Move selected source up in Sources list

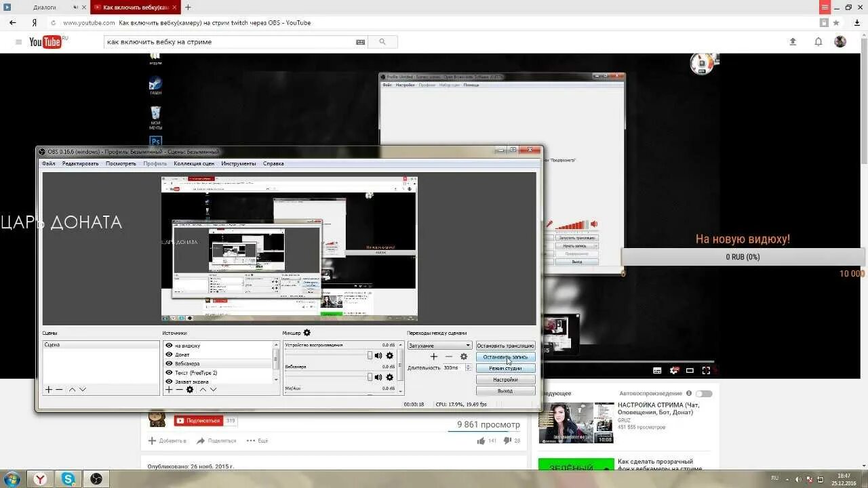pyautogui.click(x=203, y=390)
